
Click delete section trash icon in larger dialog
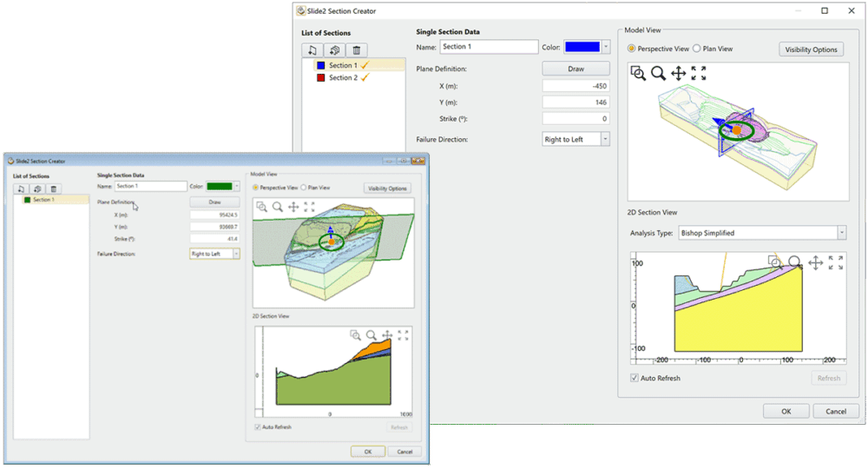[357, 51]
